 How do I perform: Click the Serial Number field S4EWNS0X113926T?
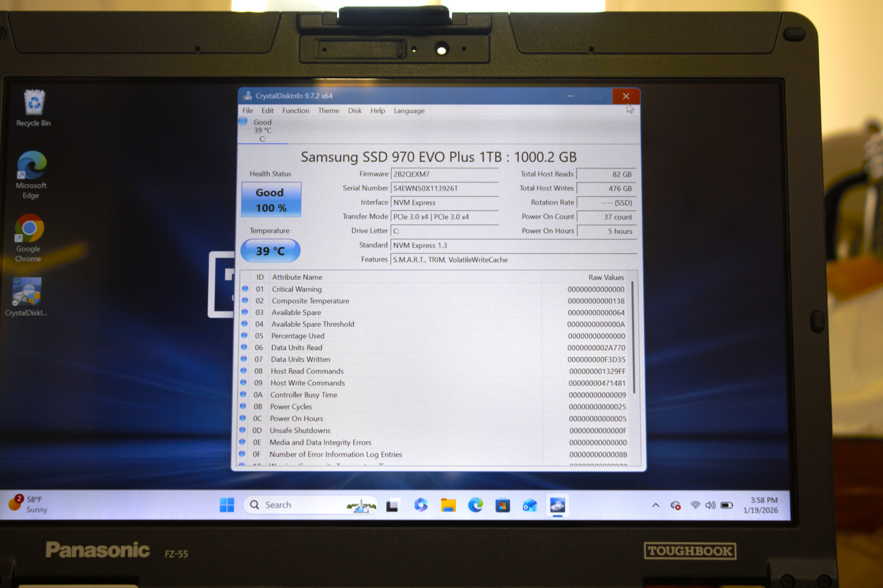445,189
